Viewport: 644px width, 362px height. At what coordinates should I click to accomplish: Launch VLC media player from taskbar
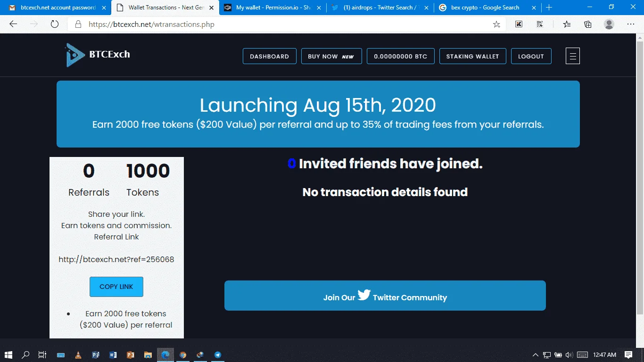point(78,355)
